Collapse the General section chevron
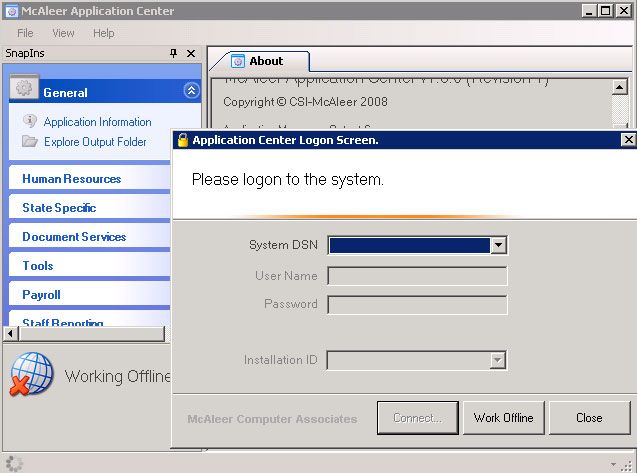The image size is (637, 473). 191,91
